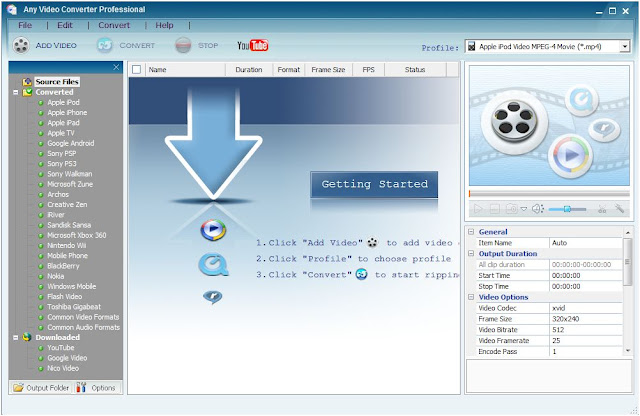Select BlackBerry in the tree
Viewport: 640px width, 416px height.
pos(63,266)
